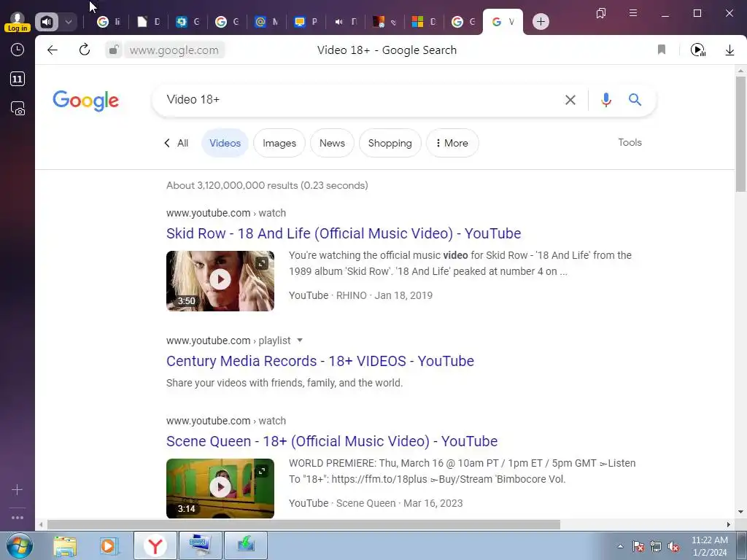747x560 pixels.
Task: Open the history clock icon in sidebar
Action: 18,50
